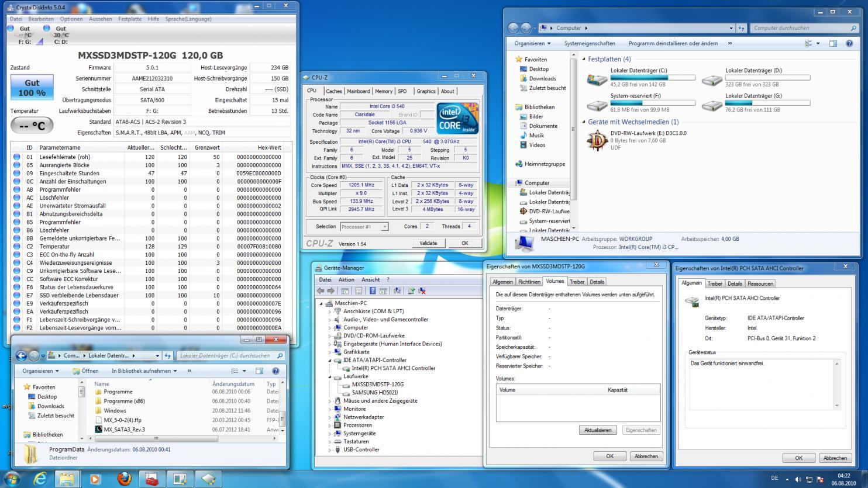Click Abbrechen in MXSSD3MDSTP-120G properties dialog
The width and height of the screenshot is (868, 488).
tap(646, 456)
